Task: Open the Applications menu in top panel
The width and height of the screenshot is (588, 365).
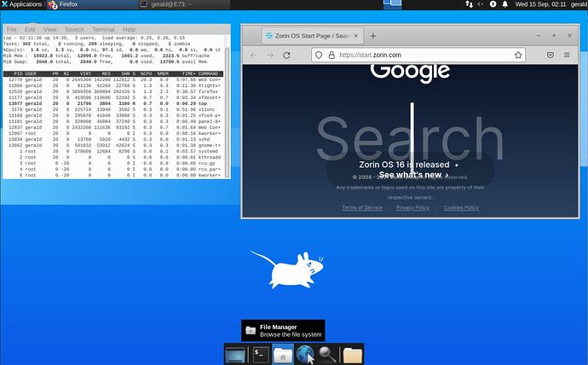Action: pos(22,4)
